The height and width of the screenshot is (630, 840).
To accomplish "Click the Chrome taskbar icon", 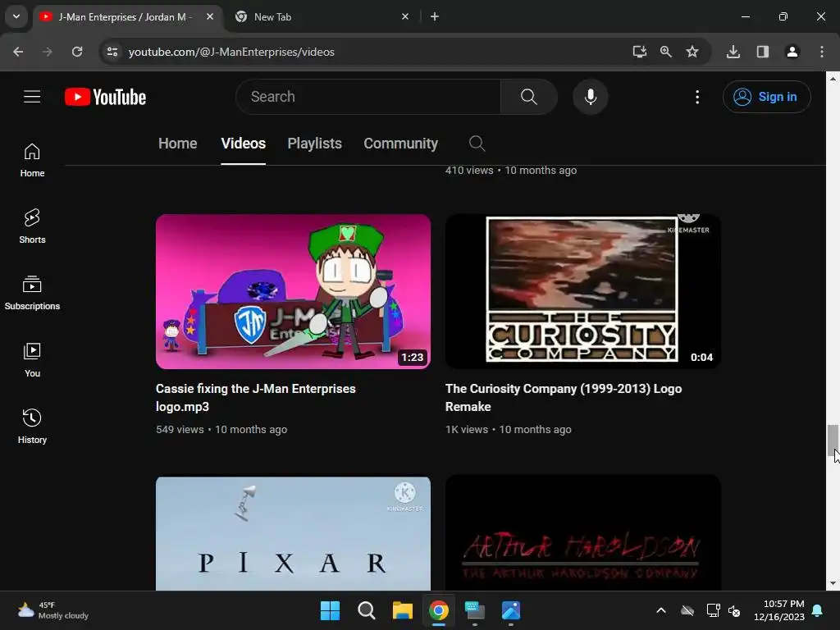I will tap(438, 610).
